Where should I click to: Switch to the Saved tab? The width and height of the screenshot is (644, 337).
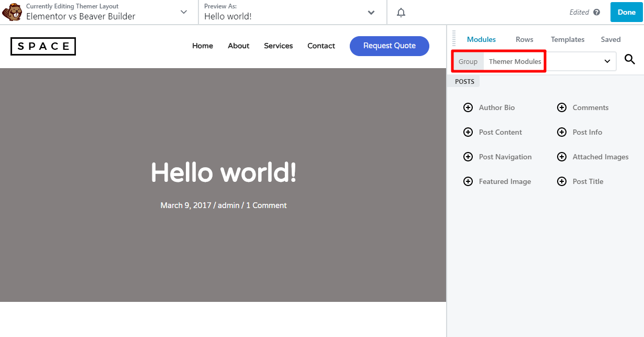click(610, 39)
